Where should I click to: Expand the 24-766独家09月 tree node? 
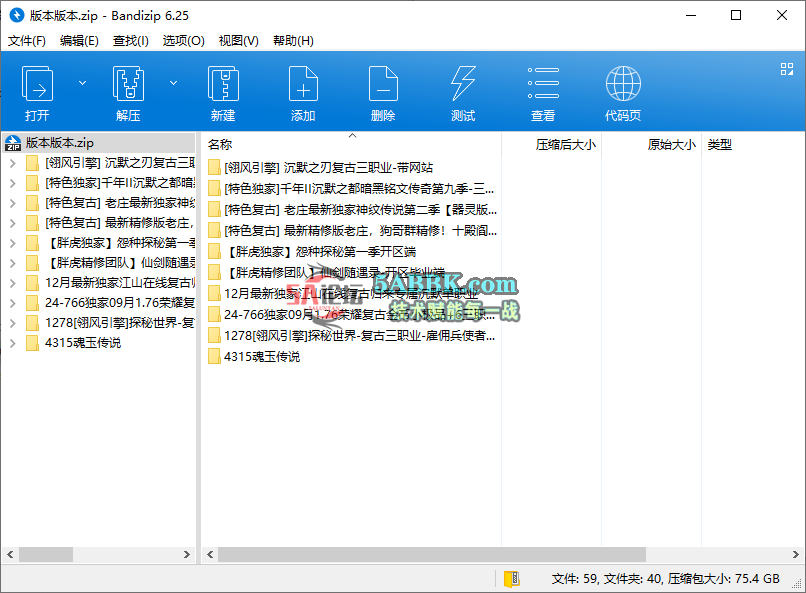click(x=13, y=303)
